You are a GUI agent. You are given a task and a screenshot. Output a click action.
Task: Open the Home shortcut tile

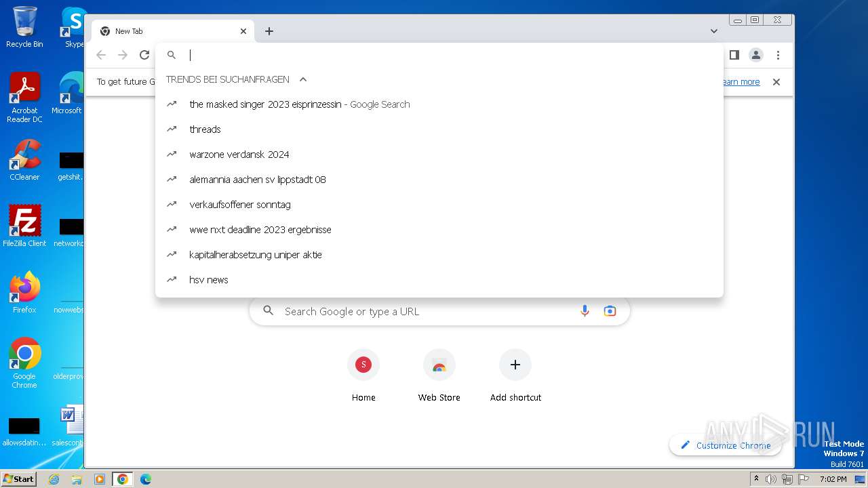[x=363, y=377]
